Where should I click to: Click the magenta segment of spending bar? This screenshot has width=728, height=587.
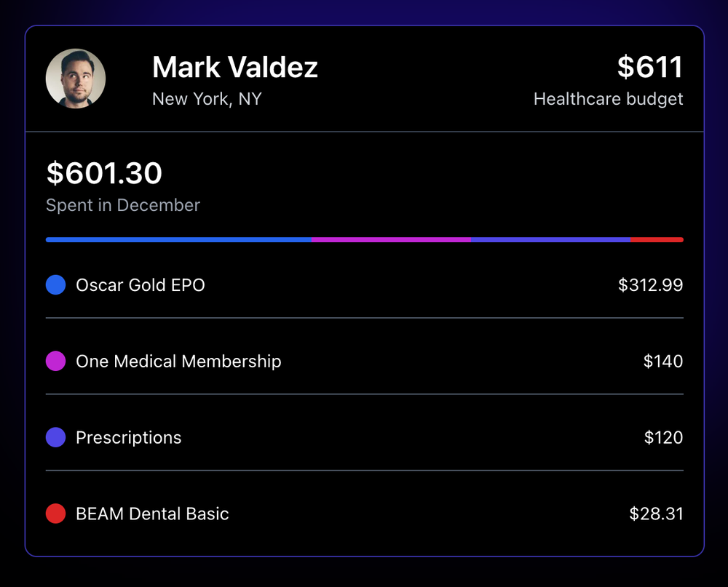pos(392,240)
